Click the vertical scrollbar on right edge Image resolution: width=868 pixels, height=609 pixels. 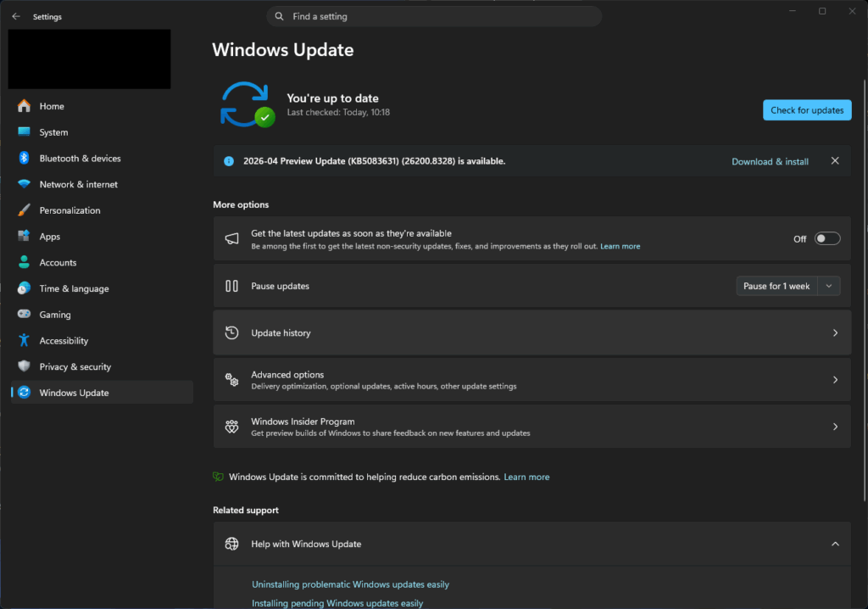pos(865,291)
